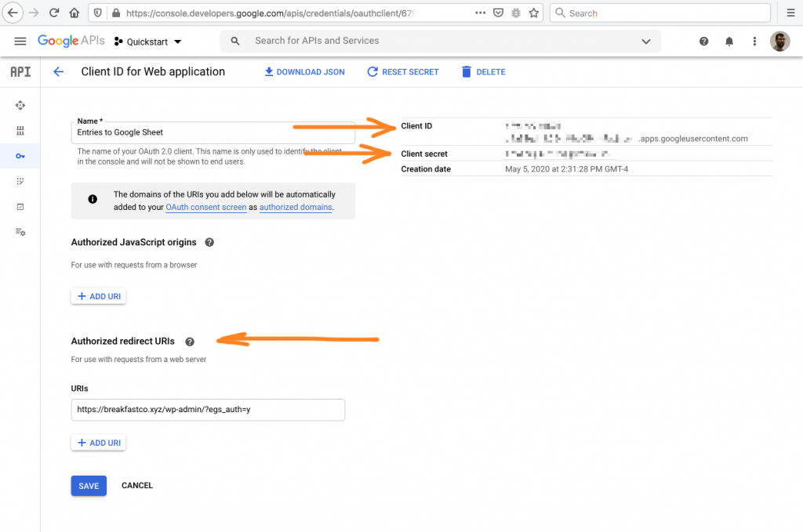The image size is (803, 532).
Task: Edit the redirect URI breakfastco.xyz field
Action: [208, 410]
